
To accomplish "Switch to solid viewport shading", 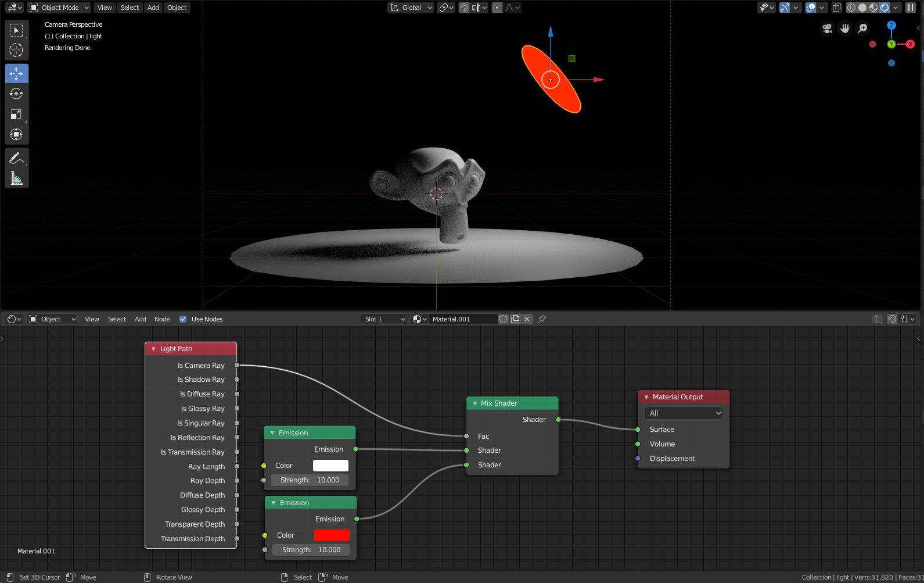I will [862, 8].
